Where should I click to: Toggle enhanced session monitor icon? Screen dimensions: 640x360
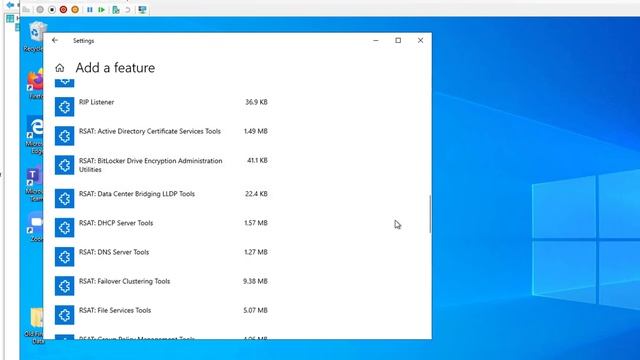(142, 9)
